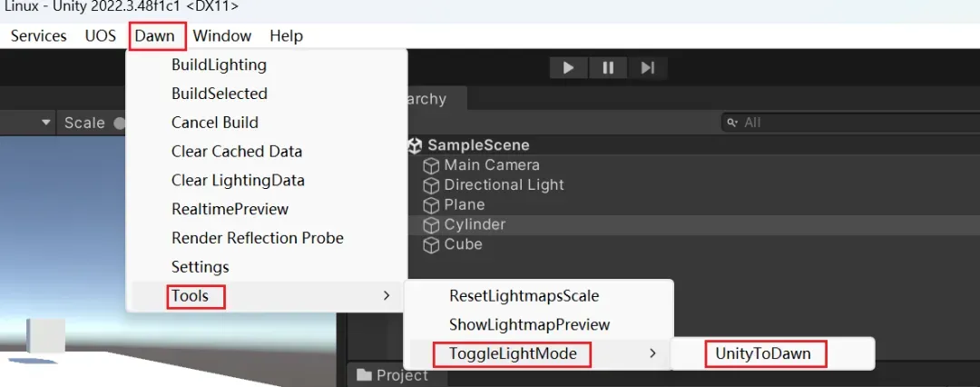Expand the Tools submenu
The image size is (980, 387).
tap(267, 295)
